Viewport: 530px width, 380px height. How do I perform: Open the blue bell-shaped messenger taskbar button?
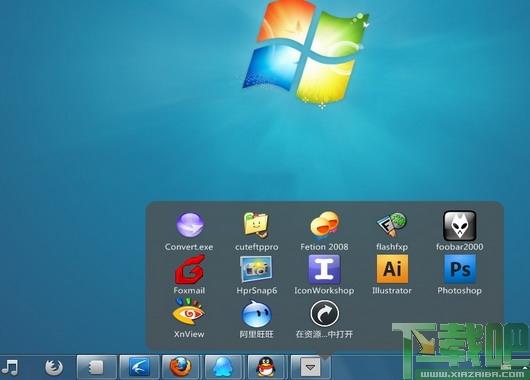(x=223, y=367)
